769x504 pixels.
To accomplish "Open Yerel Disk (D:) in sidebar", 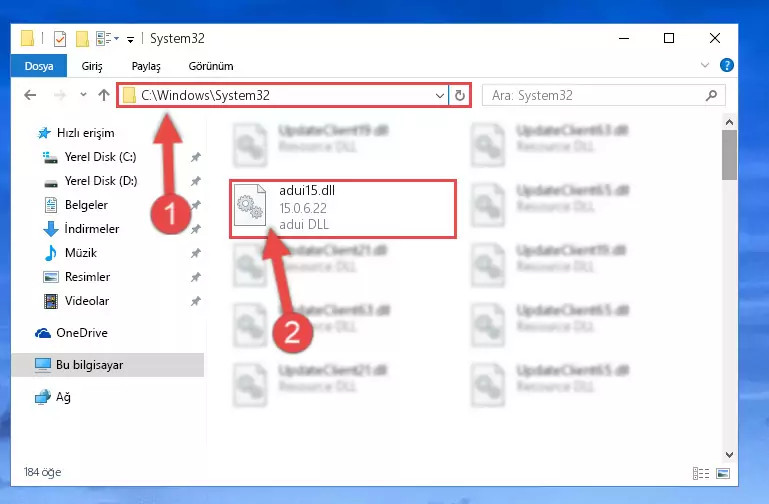I will click(x=101, y=181).
